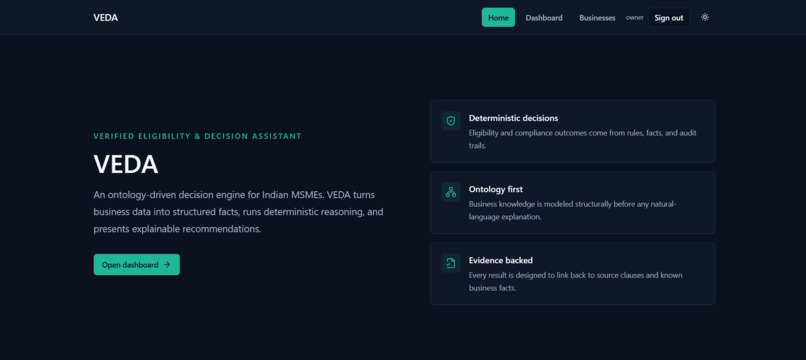Toggle the light/dark theme sun icon
The image size is (806, 360).
[705, 17]
